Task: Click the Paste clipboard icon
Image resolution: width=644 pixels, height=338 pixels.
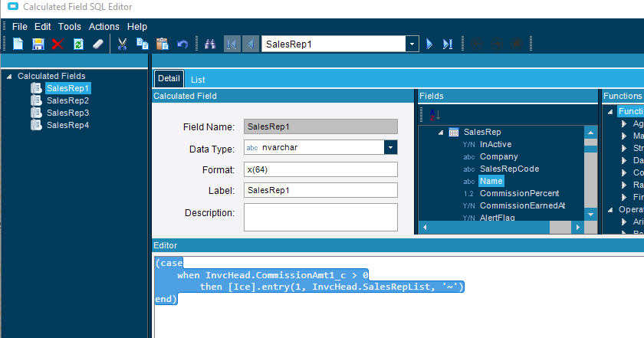Action: tap(163, 44)
